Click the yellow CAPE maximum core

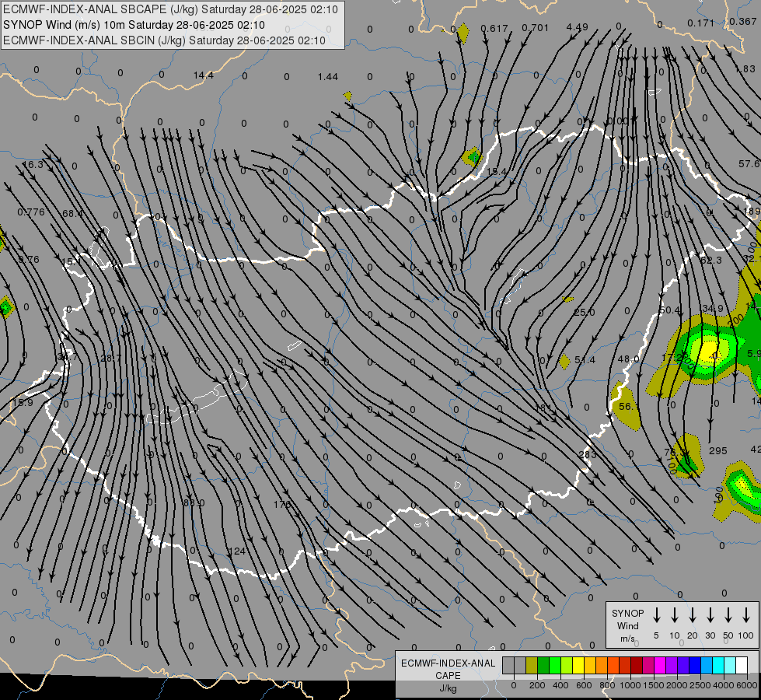709,350
